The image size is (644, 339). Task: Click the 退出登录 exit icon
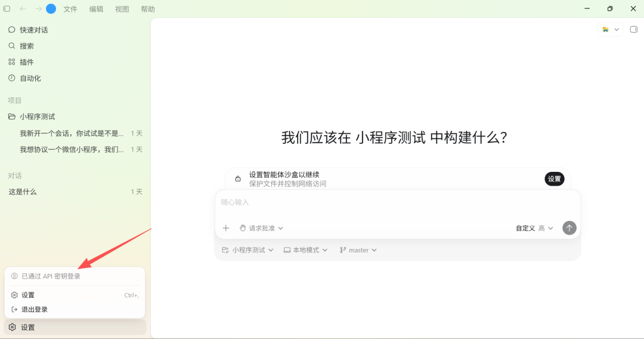tap(14, 309)
